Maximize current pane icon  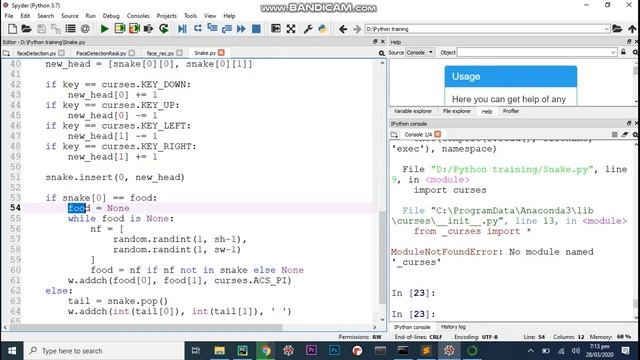click(276, 29)
